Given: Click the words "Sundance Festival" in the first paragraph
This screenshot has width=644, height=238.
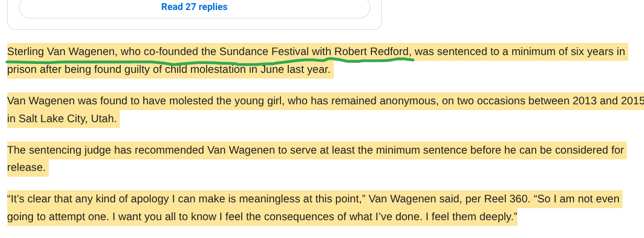Looking at the screenshot, I should point(264,51).
